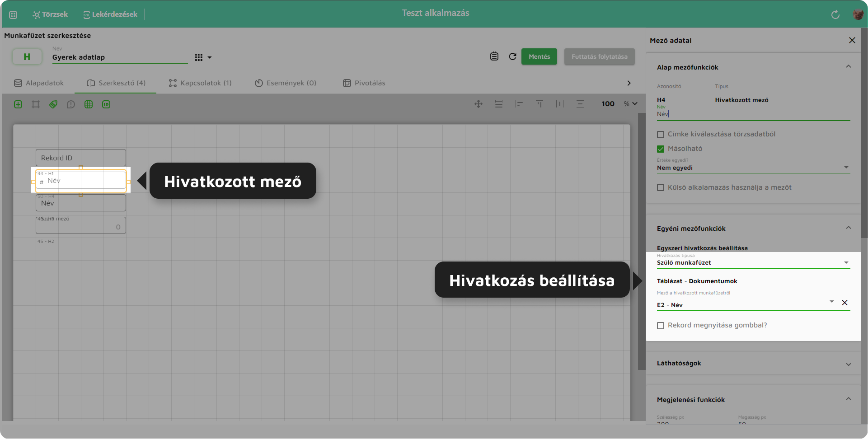Expand the Láthatóságok section
This screenshot has height=439, width=868.
point(849,364)
